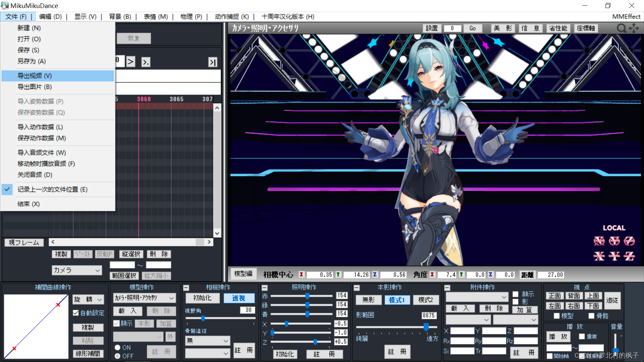Select 导出图片 (B) menu item
The image size is (644, 362).
(58, 87)
